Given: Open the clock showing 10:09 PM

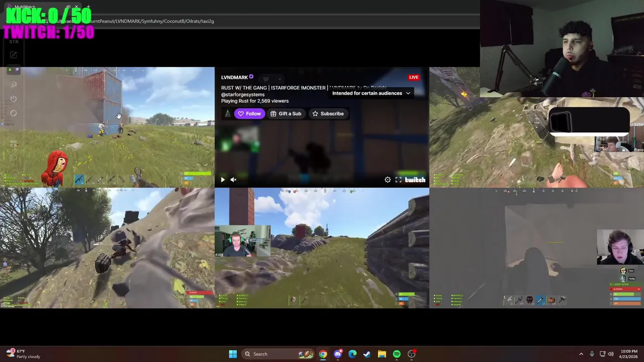Looking at the screenshot, I should (628, 354).
